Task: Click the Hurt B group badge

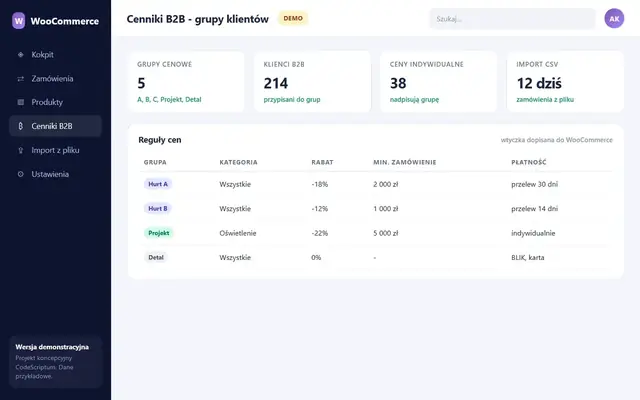Action: point(158,209)
